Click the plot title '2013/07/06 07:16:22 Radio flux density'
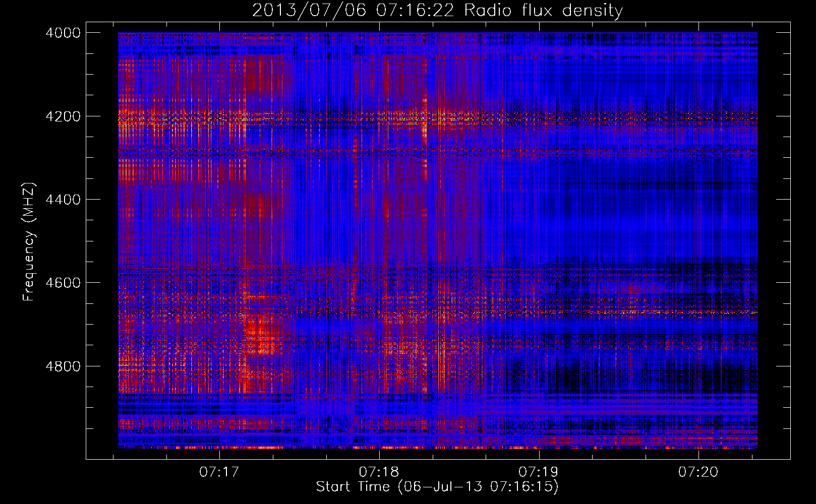This screenshot has width=816, height=504. tap(437, 11)
